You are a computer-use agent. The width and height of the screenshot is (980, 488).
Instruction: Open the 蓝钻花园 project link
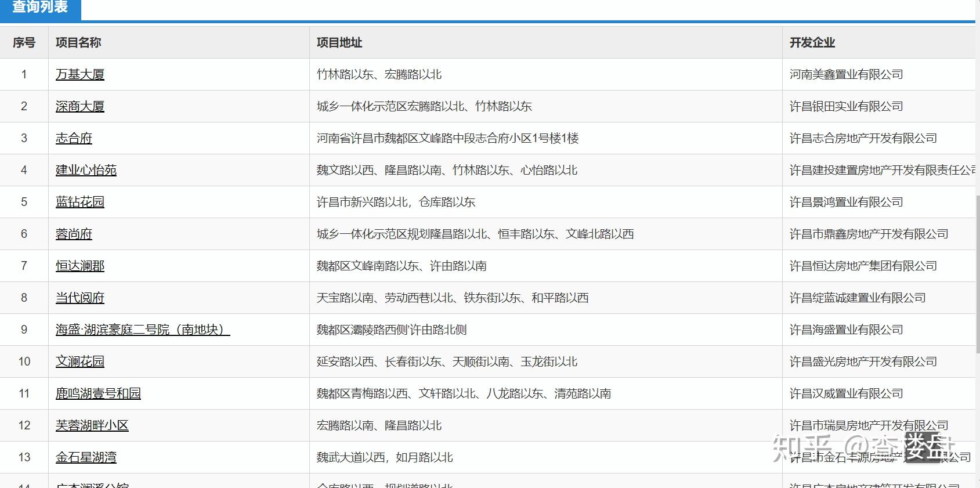click(80, 202)
